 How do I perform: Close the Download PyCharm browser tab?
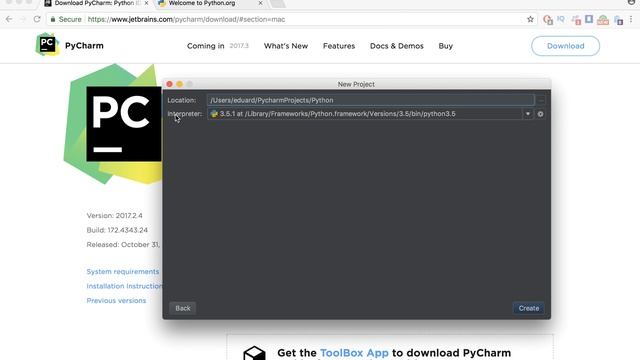pos(147,3)
